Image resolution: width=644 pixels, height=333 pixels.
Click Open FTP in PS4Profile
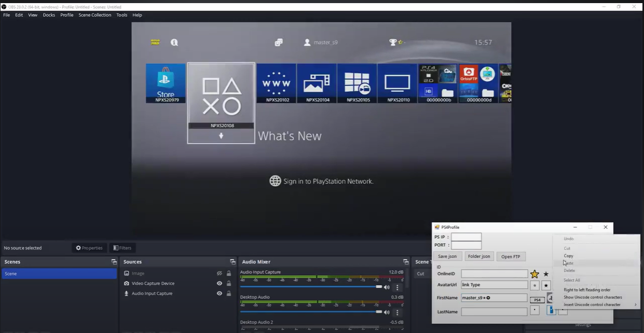point(511,256)
